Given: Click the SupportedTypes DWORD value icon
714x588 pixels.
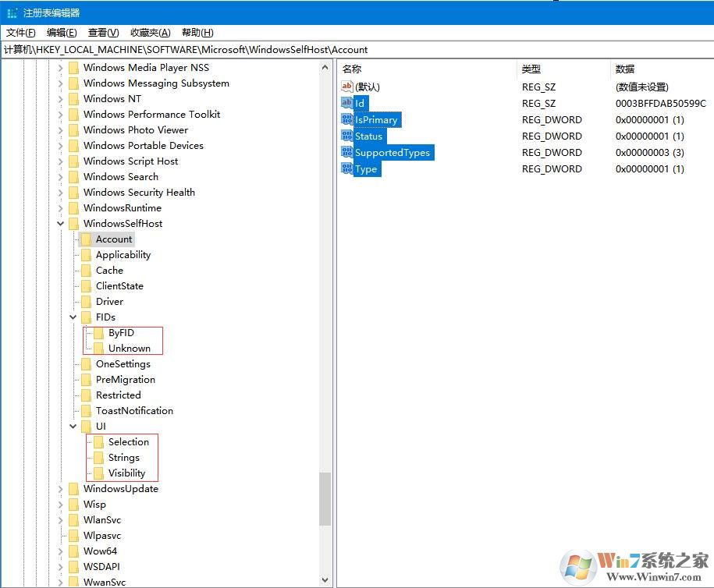Looking at the screenshot, I should (x=347, y=152).
